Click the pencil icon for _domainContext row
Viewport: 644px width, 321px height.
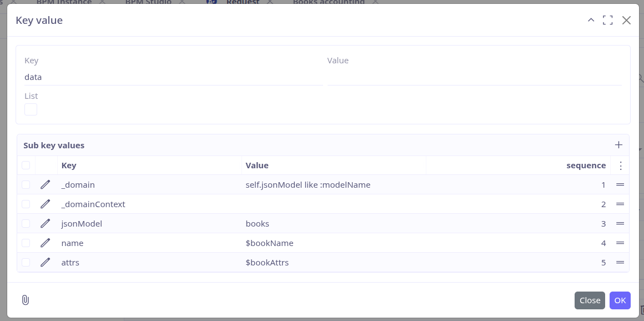pos(46,204)
